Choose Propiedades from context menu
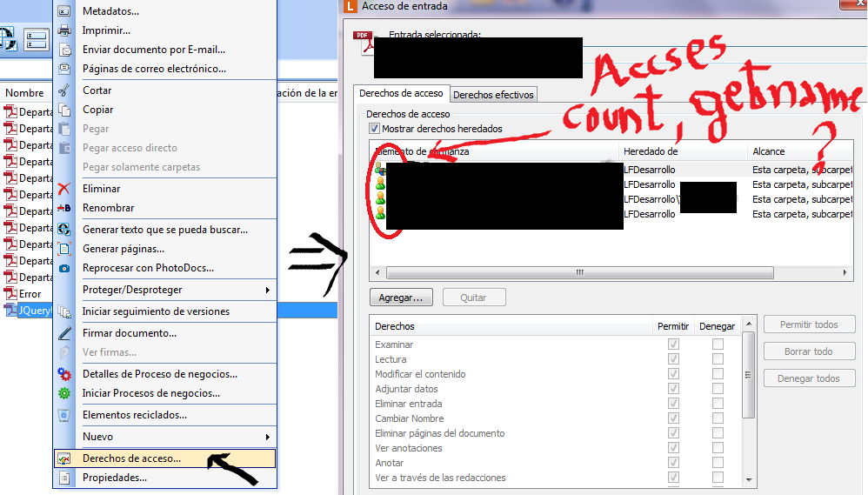Screen dimensions: 868x495 tap(165, 478)
